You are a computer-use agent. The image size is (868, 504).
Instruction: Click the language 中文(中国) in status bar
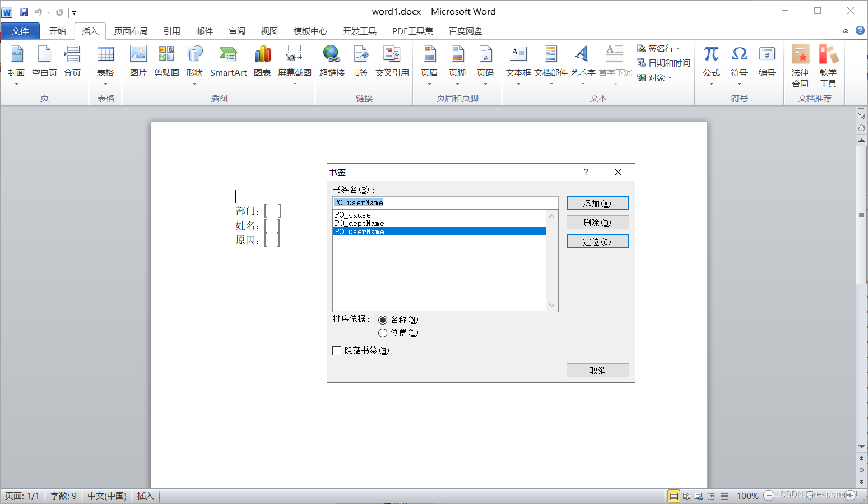tap(106, 496)
